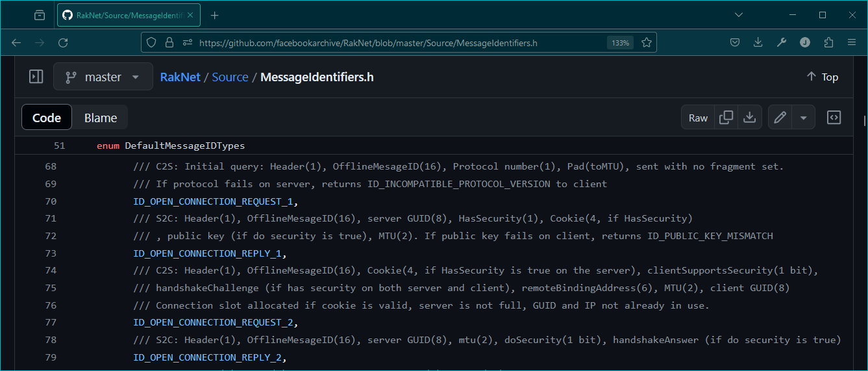Switch to Code view
The height and width of the screenshot is (371, 868).
[x=47, y=118]
